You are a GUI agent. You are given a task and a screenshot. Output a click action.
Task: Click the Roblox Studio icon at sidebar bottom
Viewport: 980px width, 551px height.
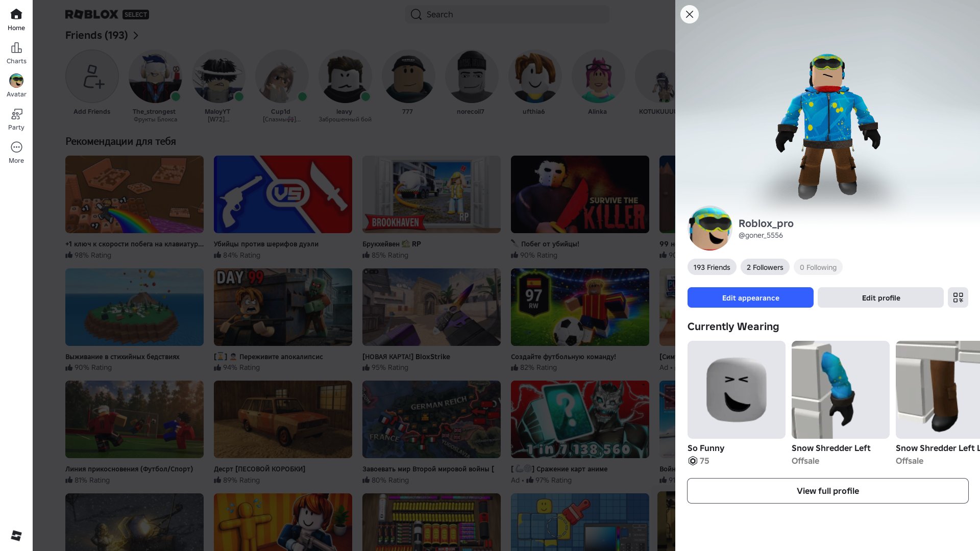pyautogui.click(x=16, y=535)
